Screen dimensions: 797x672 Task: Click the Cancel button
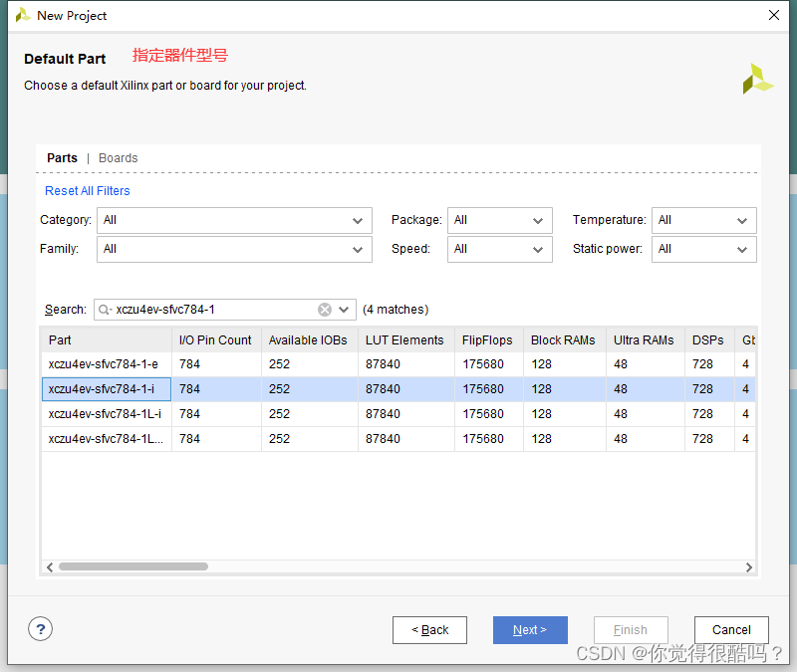pyautogui.click(x=731, y=630)
